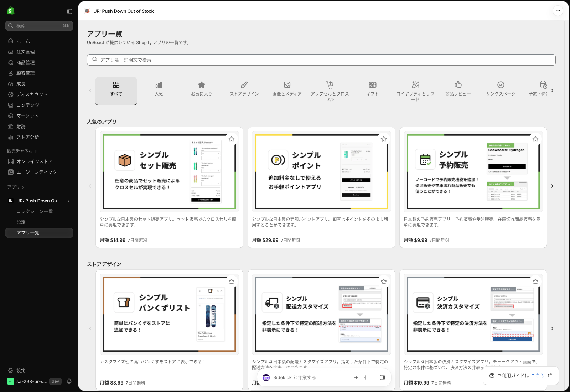Select the お気に入り category tab

202,91
